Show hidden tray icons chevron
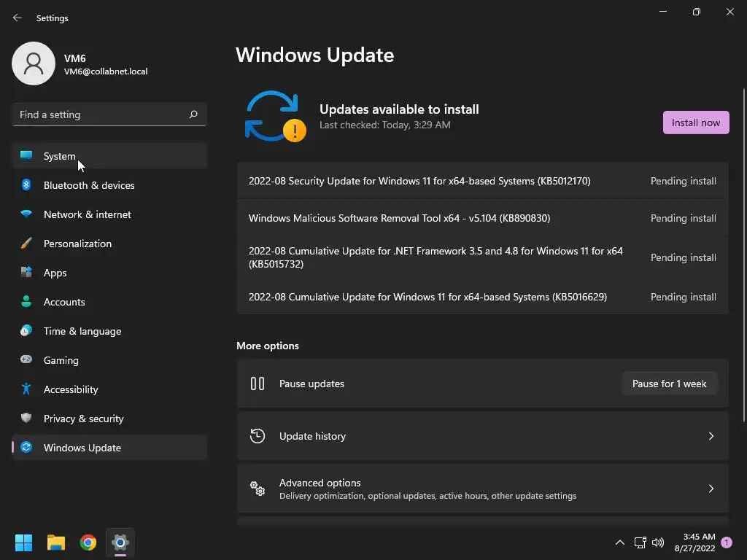 click(x=620, y=542)
